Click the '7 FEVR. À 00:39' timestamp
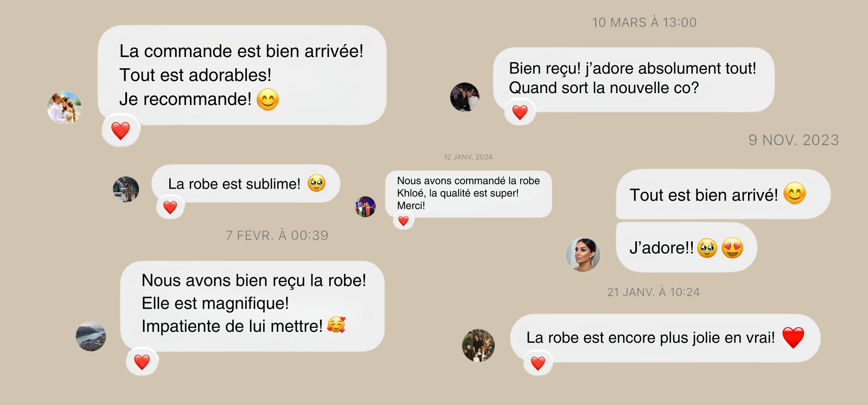The height and width of the screenshot is (405, 868). [277, 235]
